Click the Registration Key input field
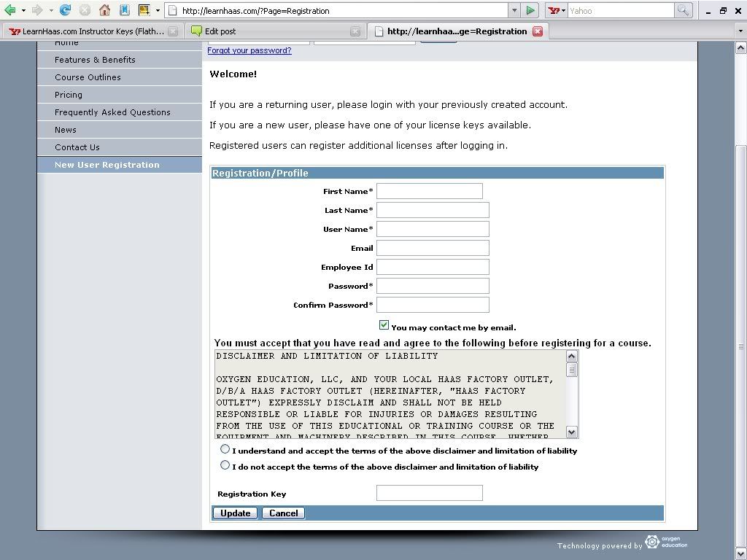 click(429, 493)
